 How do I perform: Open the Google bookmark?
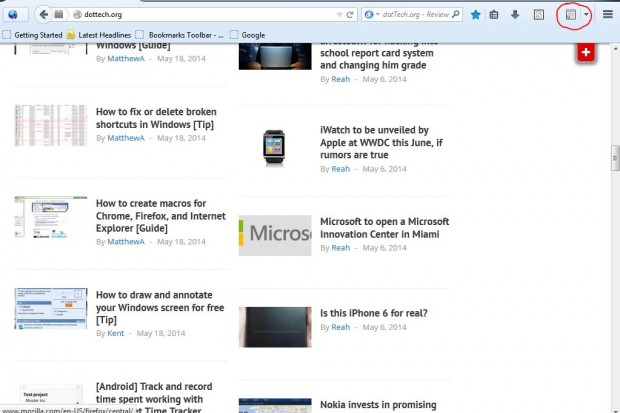[248, 35]
